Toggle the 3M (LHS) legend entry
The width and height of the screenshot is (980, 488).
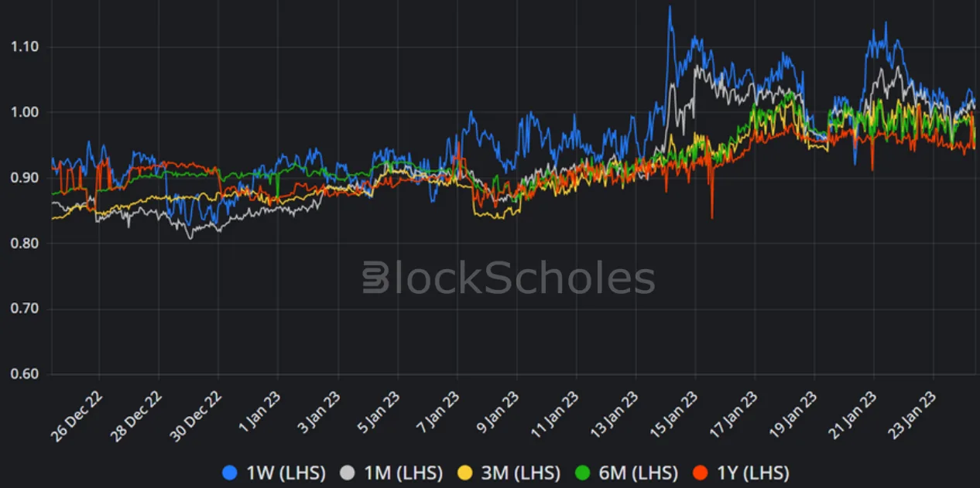coord(508,472)
